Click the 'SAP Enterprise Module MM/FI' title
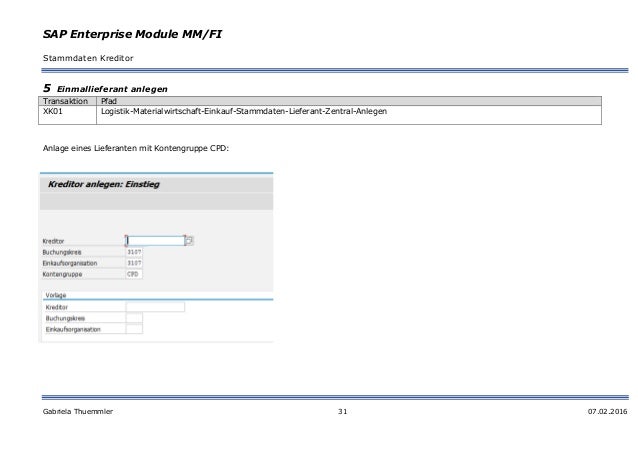638x452 pixels. pyautogui.click(x=132, y=34)
